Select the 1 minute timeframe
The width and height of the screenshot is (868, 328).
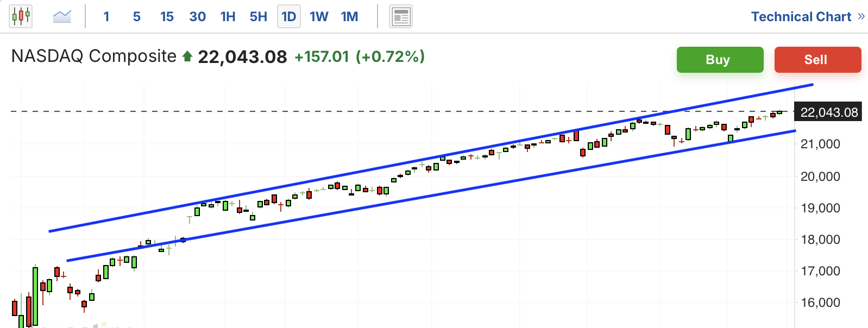tap(106, 17)
